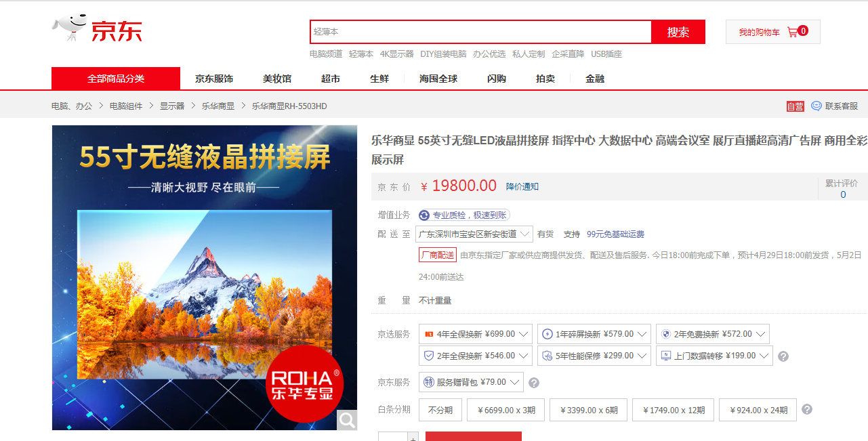Go to 电脑、办公 breadcrumb
Viewport: 868px width, 441px height.
(72, 106)
